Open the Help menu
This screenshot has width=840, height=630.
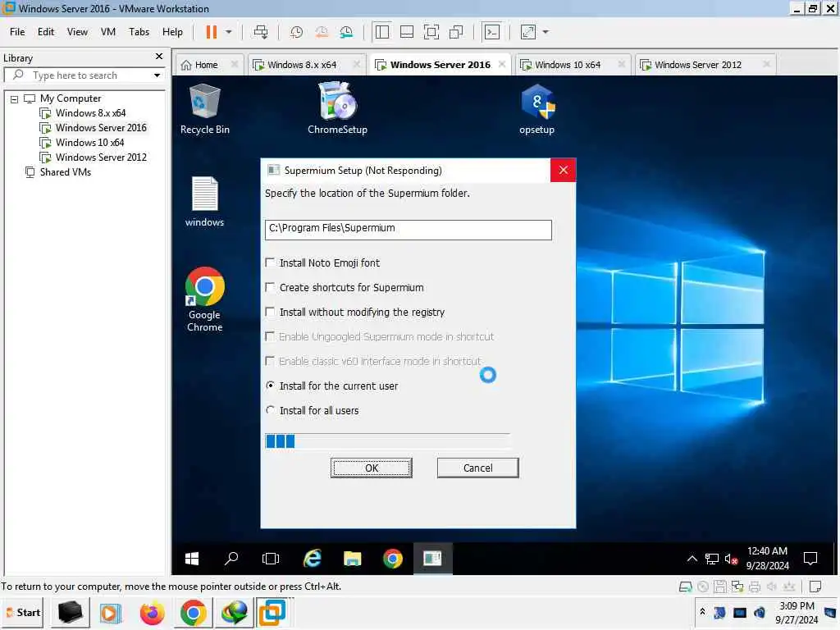click(x=172, y=32)
